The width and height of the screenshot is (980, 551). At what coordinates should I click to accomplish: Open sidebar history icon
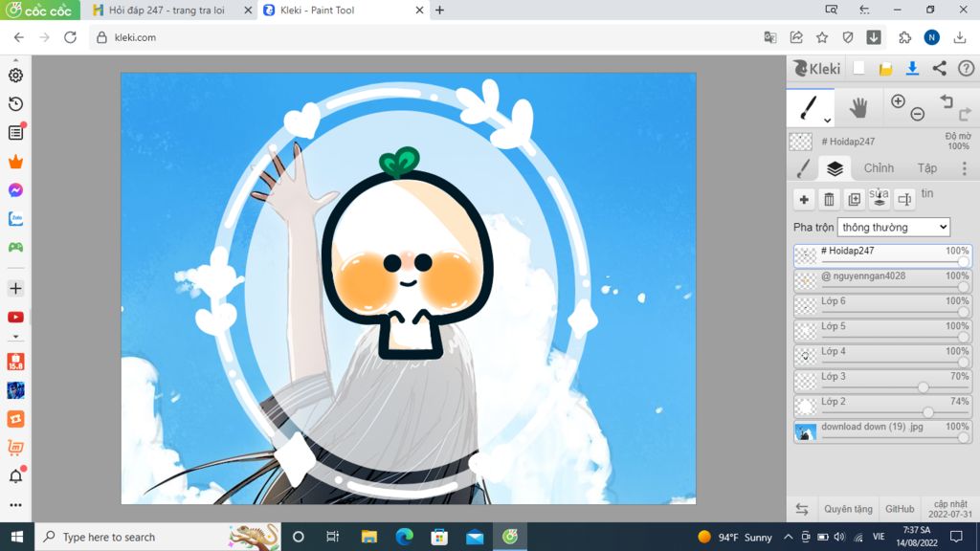[15, 103]
